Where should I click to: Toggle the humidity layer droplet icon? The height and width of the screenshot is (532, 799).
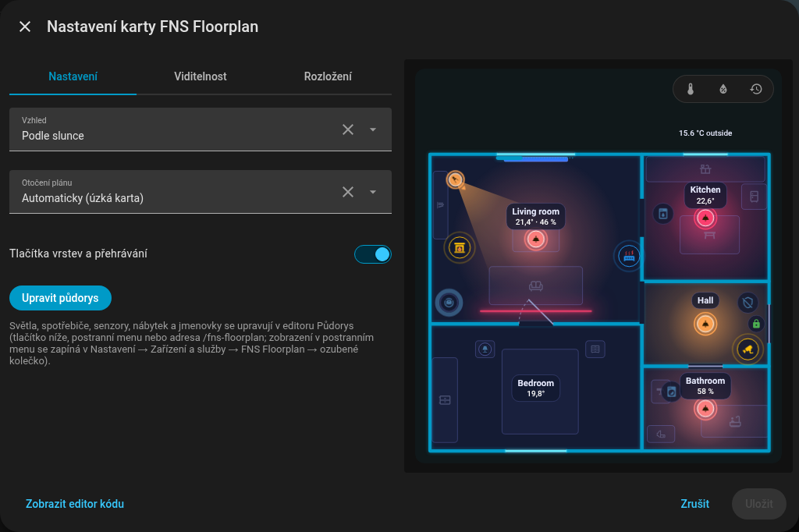723,89
